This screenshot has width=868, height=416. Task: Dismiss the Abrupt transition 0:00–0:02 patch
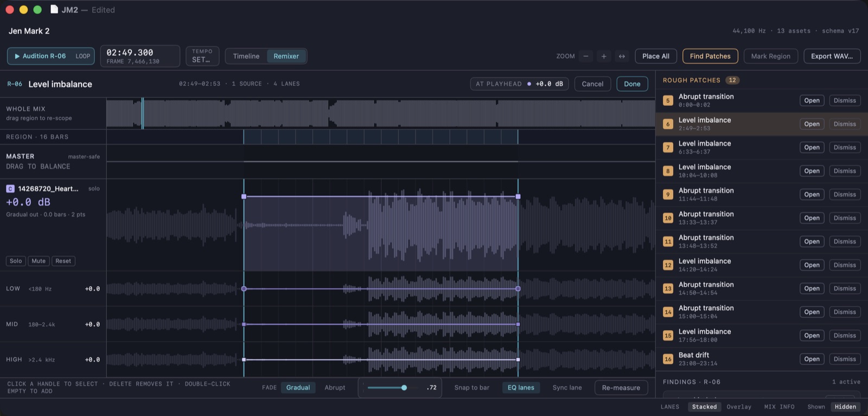(x=845, y=100)
